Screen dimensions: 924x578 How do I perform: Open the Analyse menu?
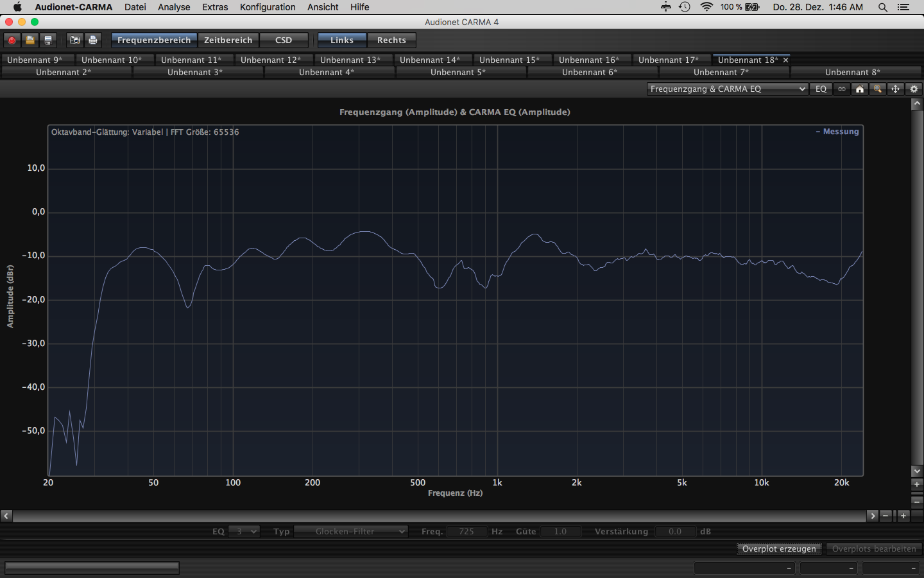click(x=174, y=7)
